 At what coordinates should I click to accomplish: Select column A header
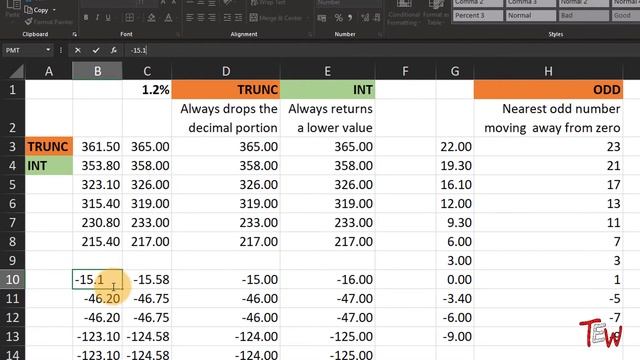pos(49,71)
